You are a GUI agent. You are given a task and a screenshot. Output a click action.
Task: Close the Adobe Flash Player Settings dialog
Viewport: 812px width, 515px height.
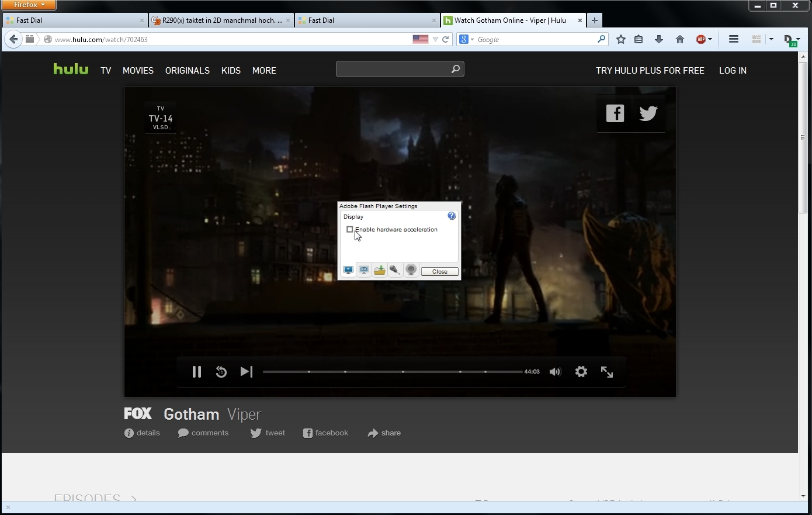pyautogui.click(x=440, y=271)
